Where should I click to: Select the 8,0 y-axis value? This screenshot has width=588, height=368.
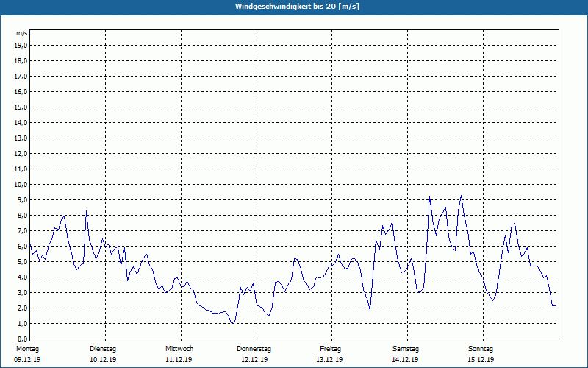[x=22, y=216]
